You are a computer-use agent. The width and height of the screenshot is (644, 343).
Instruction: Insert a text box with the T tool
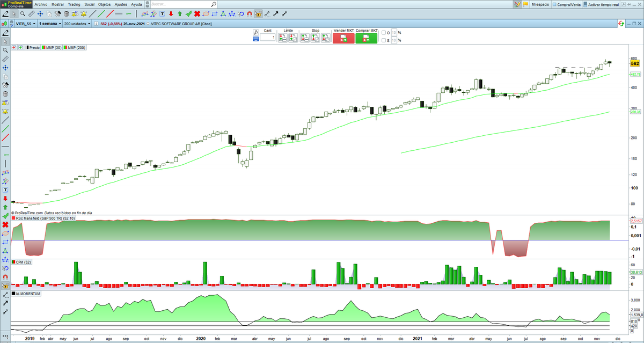click(162, 13)
